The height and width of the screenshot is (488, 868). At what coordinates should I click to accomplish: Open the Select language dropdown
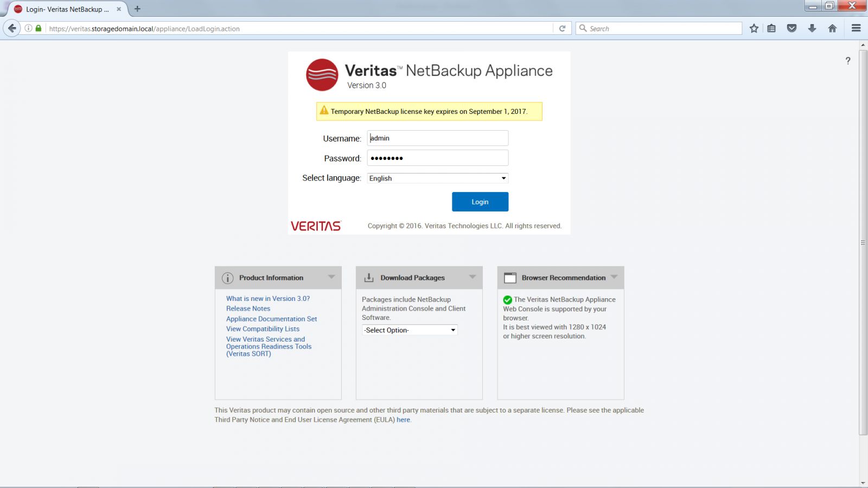(437, 178)
